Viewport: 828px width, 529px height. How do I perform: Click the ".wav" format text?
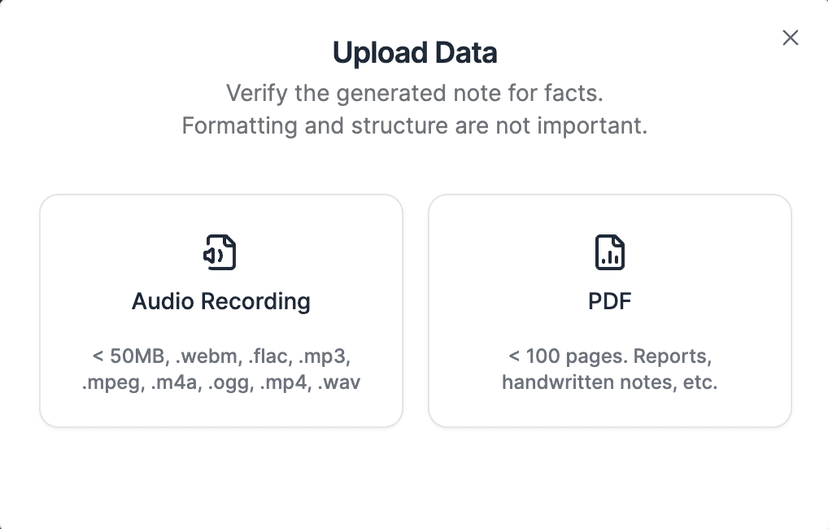340,382
